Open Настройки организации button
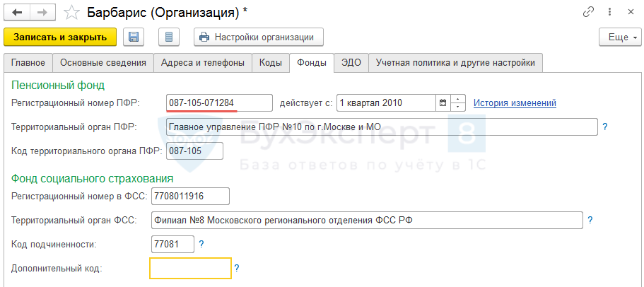Image resolution: width=644 pixels, height=287 pixels. (259, 37)
